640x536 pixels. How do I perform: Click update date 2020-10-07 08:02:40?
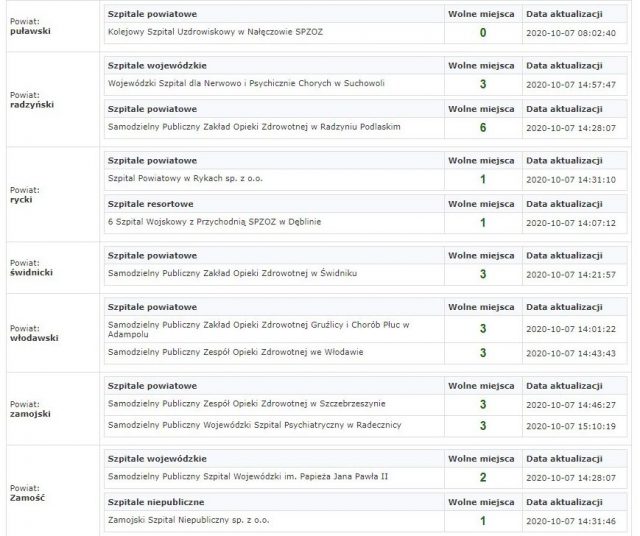[571, 33]
